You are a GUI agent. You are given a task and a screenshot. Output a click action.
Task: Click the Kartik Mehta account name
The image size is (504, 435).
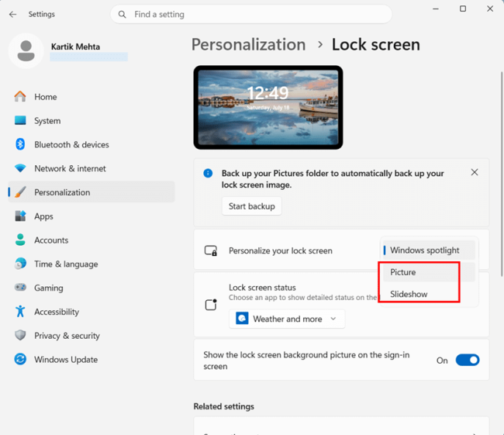point(75,47)
